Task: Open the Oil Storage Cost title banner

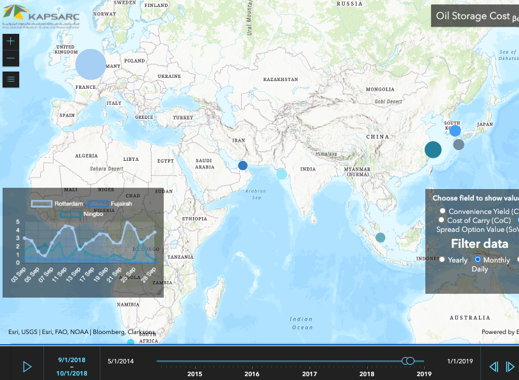Action: [475, 16]
